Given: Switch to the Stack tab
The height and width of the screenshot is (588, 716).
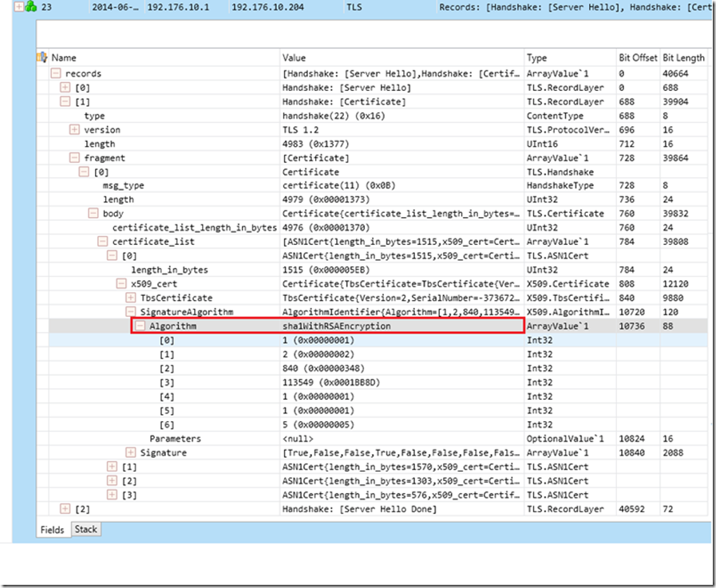Looking at the screenshot, I should pyautogui.click(x=86, y=529).
